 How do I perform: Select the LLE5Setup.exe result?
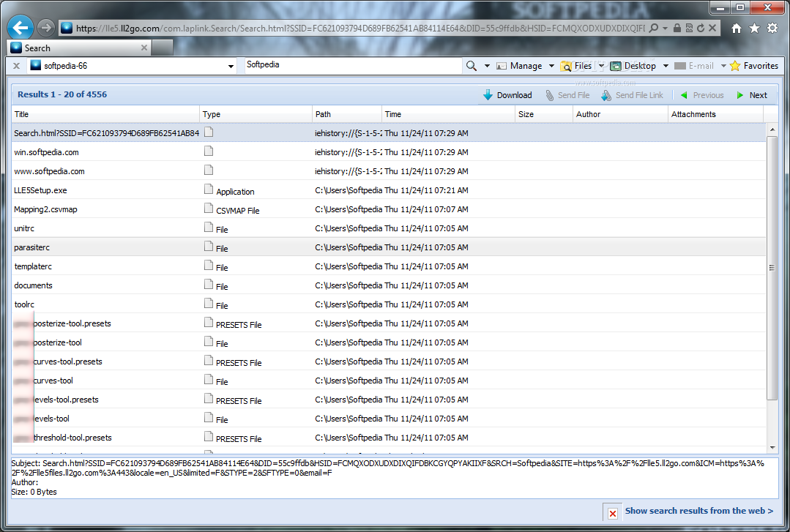point(389,190)
